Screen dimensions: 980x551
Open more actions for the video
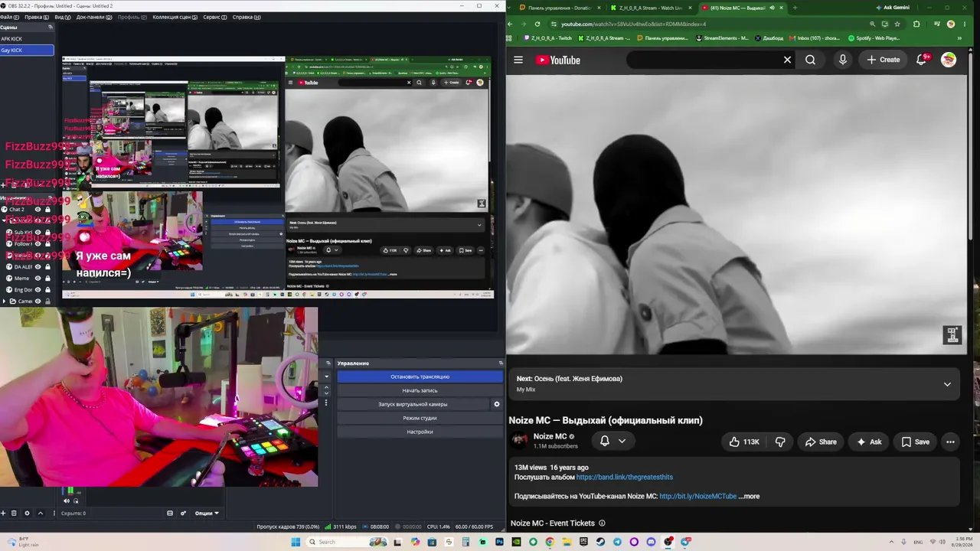(x=950, y=442)
